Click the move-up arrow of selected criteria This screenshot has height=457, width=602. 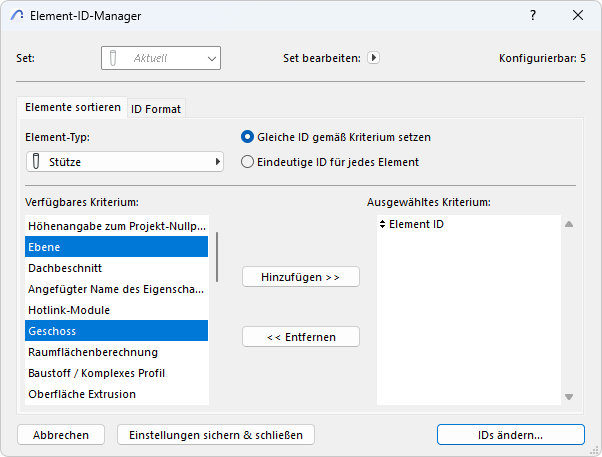tap(569, 225)
